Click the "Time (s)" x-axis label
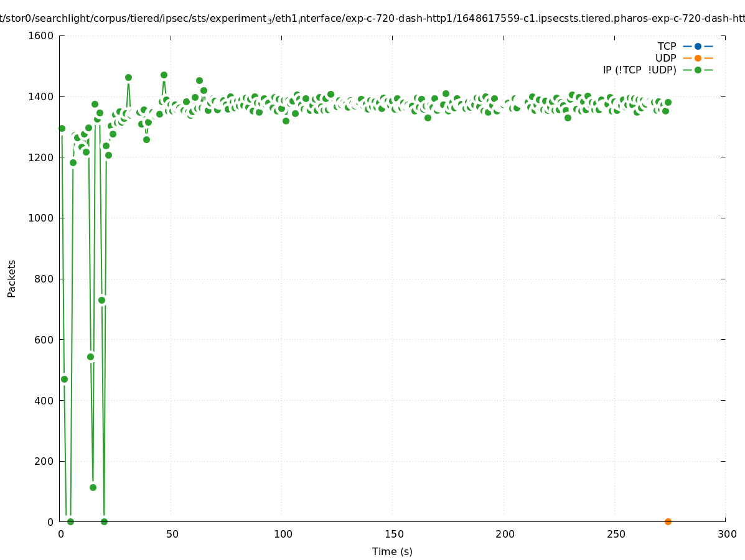 pyautogui.click(x=392, y=551)
